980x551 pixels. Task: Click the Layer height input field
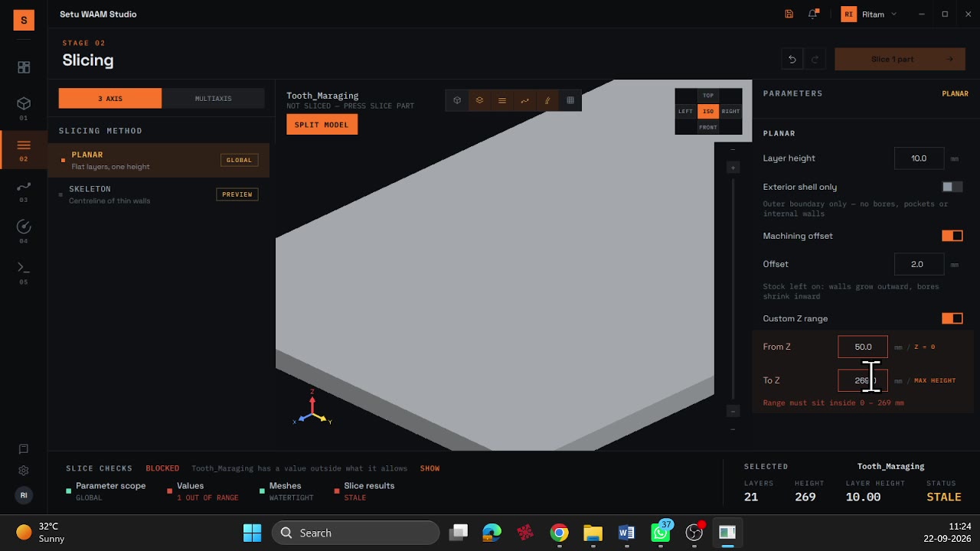tap(920, 158)
